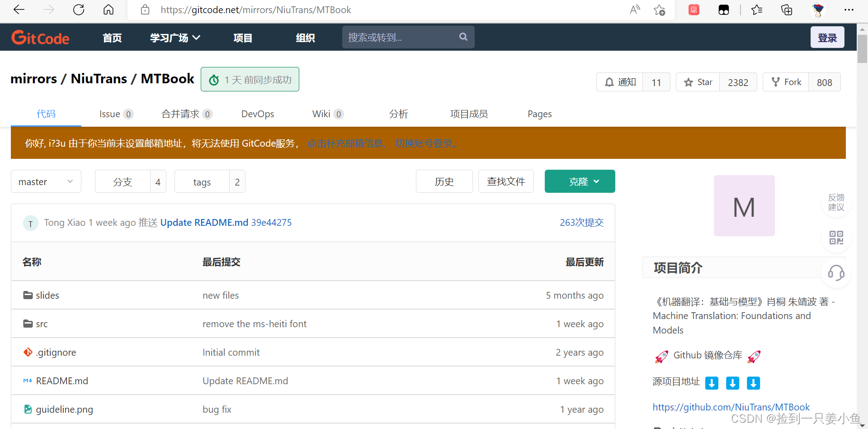This screenshot has width=868, height=429.
Task: Click the search magnifier icon
Action: click(463, 37)
